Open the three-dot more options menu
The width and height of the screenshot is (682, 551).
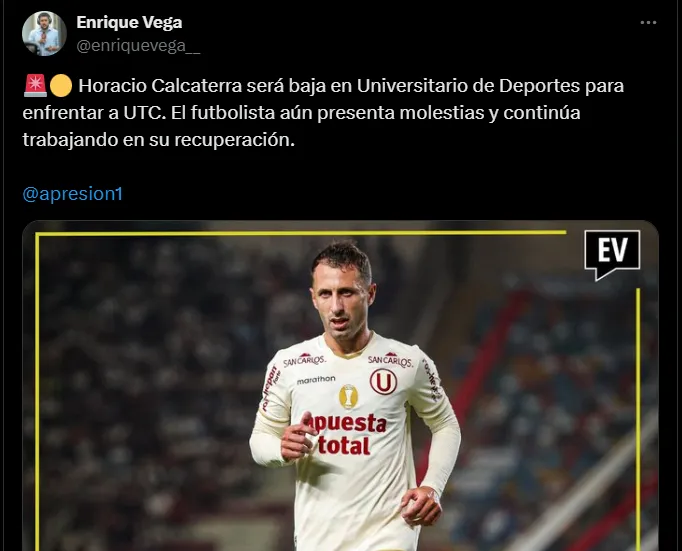(648, 23)
